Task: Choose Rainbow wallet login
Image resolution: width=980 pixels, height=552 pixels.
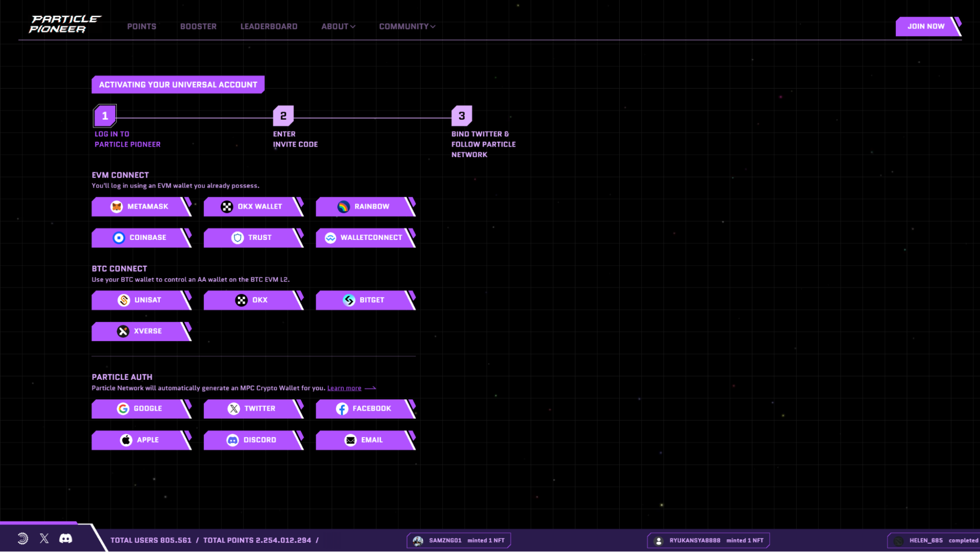Action: [365, 207]
